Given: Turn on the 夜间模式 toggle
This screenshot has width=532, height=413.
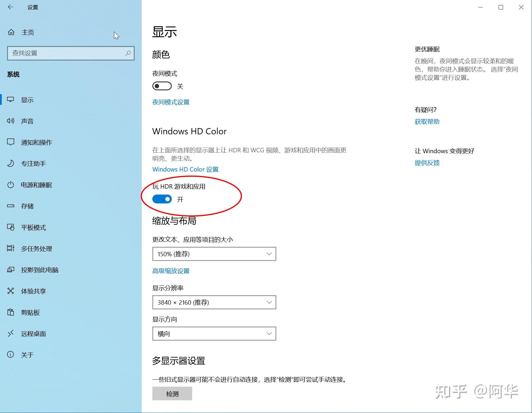Looking at the screenshot, I should (162, 86).
